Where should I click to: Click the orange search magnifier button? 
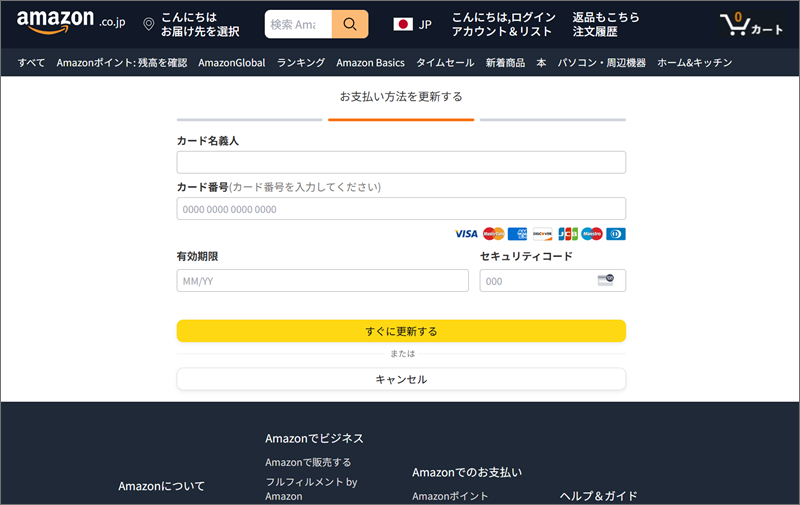point(350,24)
